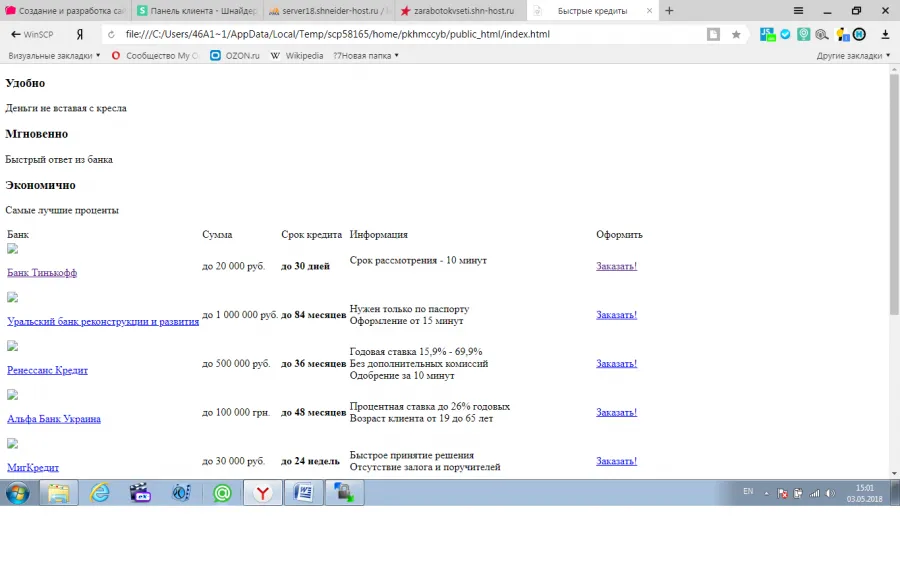The height and width of the screenshot is (569, 900).
Task: Open Yandex home via the Я icon
Action: 80,34
